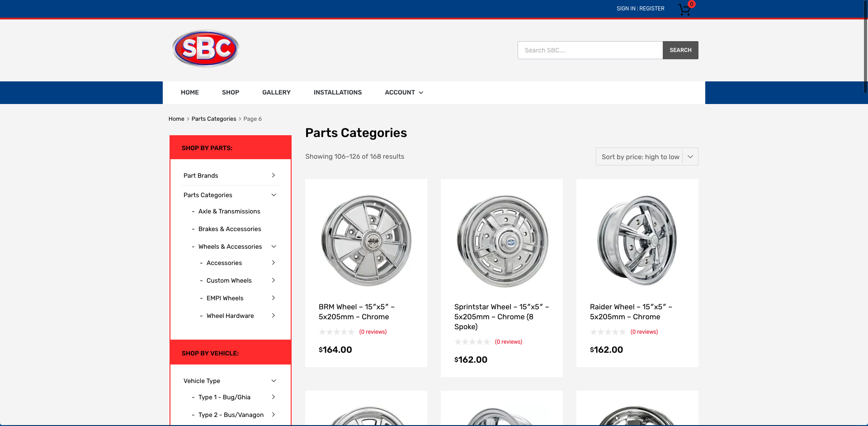The width and height of the screenshot is (868, 426).
Task: Collapse the Vehicle Type section
Action: tap(274, 381)
